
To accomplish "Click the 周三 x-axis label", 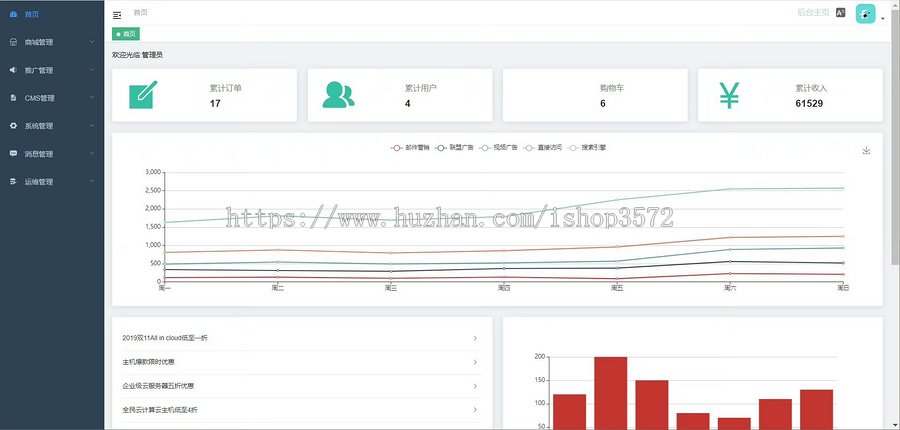I will 391,289.
